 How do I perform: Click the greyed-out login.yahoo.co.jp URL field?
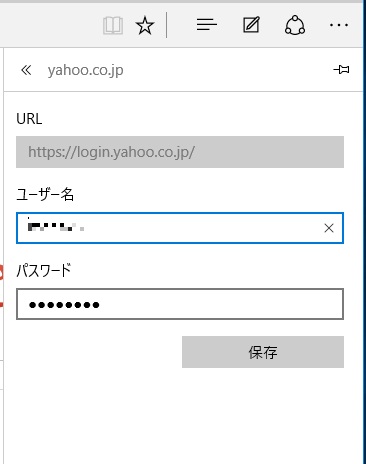tap(180, 152)
